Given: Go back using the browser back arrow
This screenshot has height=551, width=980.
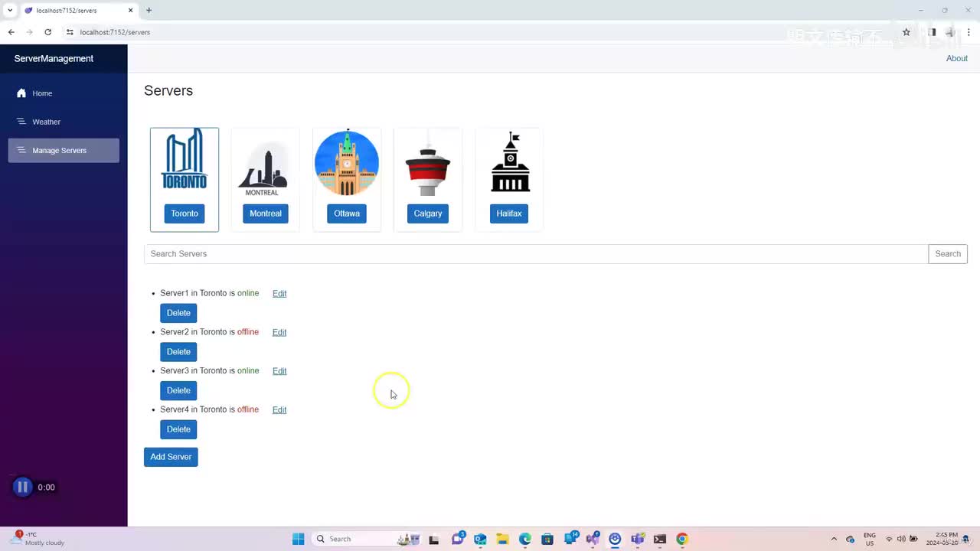Looking at the screenshot, I should pos(11,32).
